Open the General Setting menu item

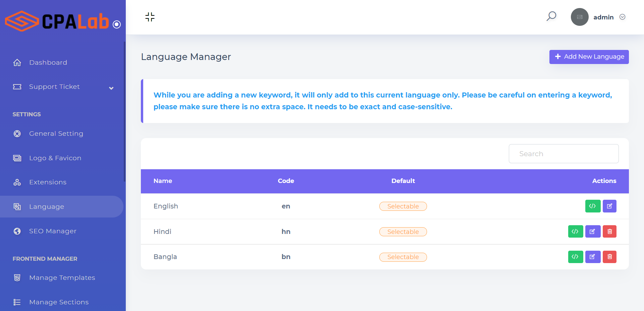coord(56,134)
